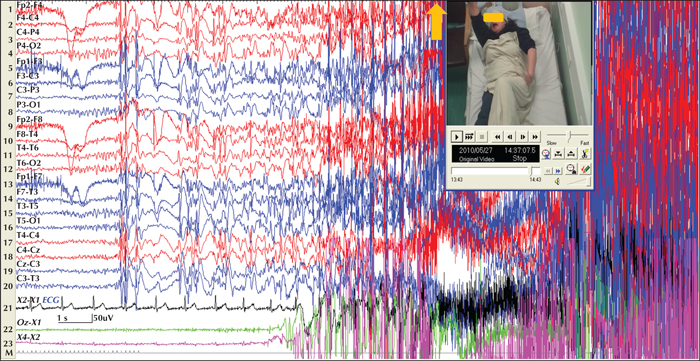Image resolution: width=700 pixels, height=361 pixels.
Task: Fast-forward the video with the double-right arrow
Action: (x=535, y=136)
